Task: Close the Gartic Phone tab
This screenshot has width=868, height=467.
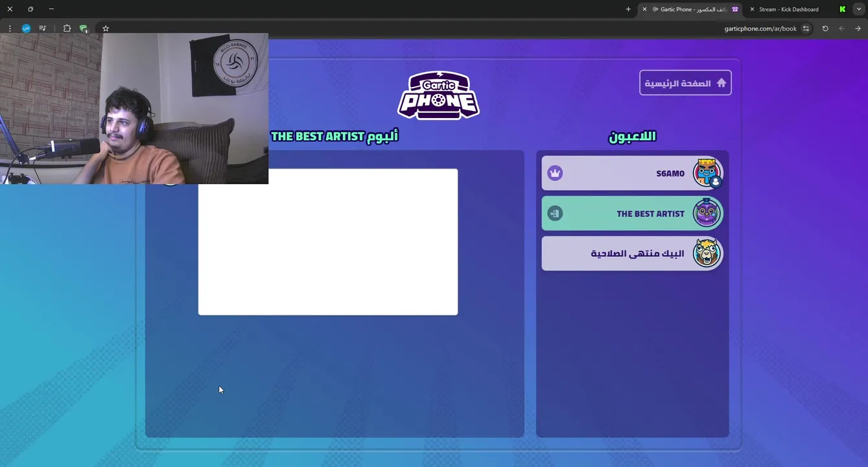Action: tap(644, 9)
